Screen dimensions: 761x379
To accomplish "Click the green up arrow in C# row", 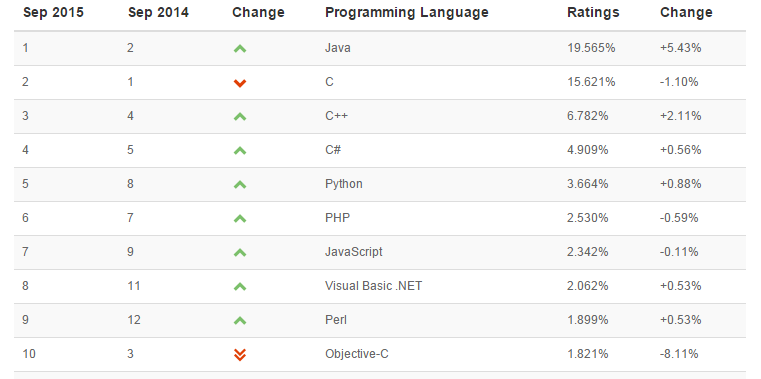I will coord(240,150).
